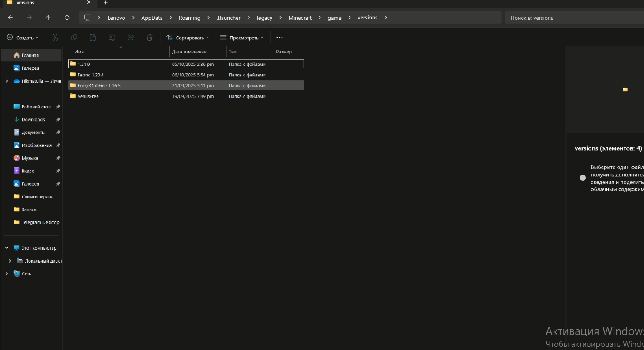Expand the Этот компьютер tree node
The width and height of the screenshot is (644, 350).
7,248
